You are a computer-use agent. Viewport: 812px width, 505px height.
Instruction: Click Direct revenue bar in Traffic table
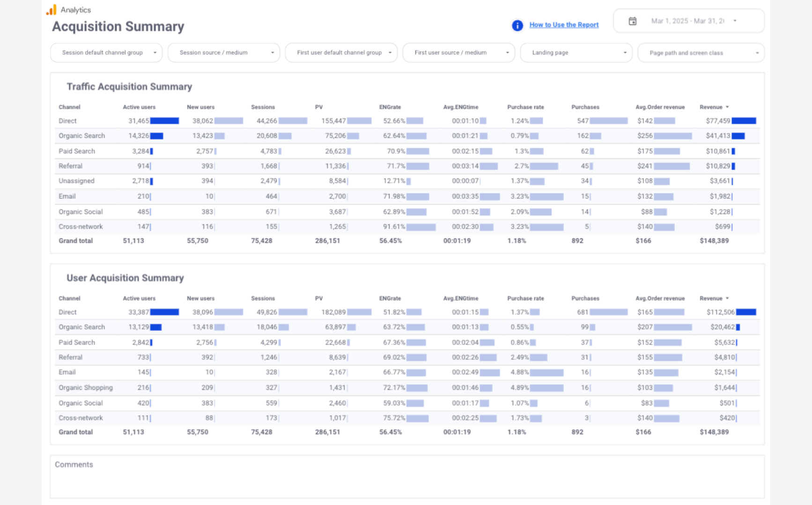[744, 121]
